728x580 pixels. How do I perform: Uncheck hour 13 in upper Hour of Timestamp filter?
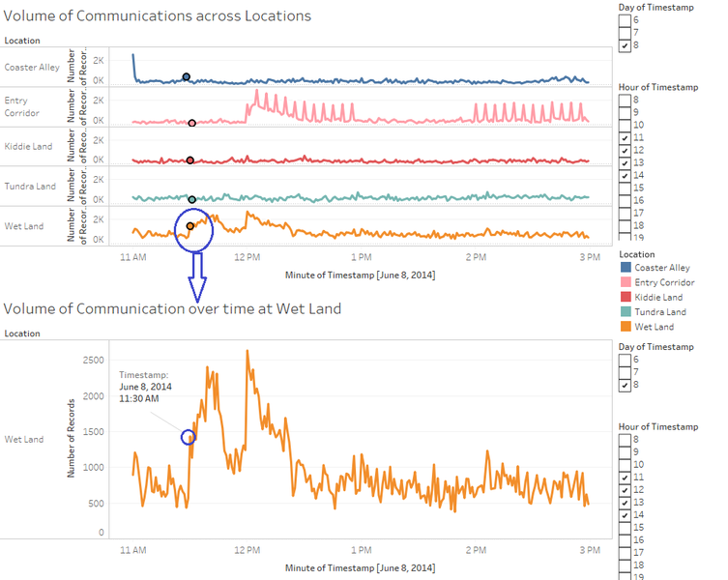coord(625,162)
